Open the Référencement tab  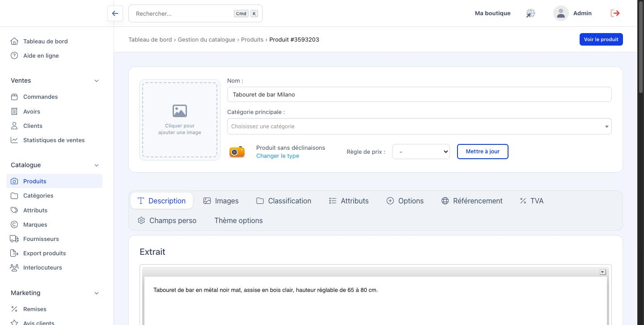pyautogui.click(x=472, y=201)
